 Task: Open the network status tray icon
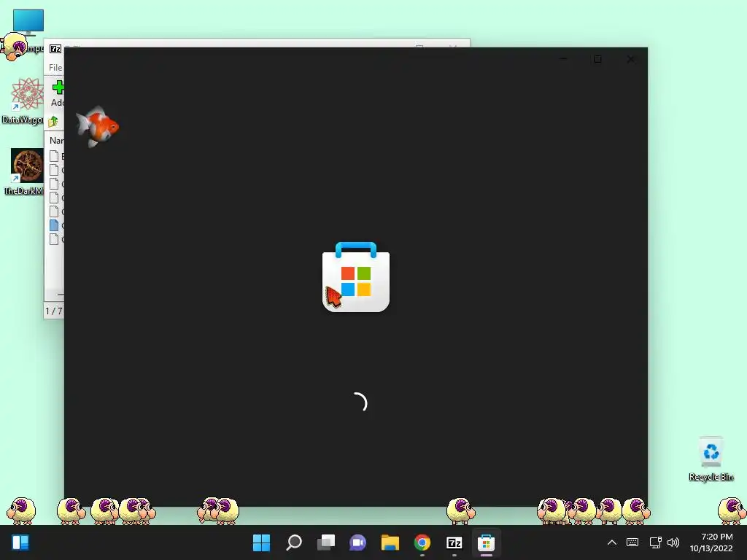[x=656, y=542]
